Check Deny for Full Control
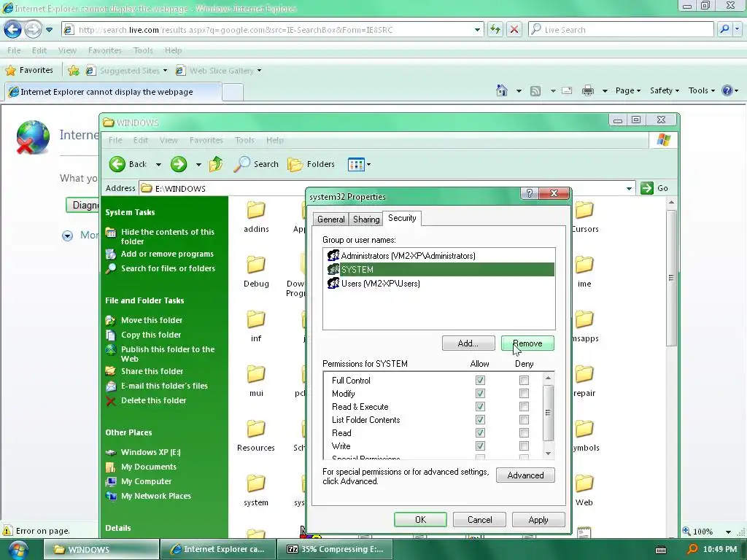 pos(524,380)
